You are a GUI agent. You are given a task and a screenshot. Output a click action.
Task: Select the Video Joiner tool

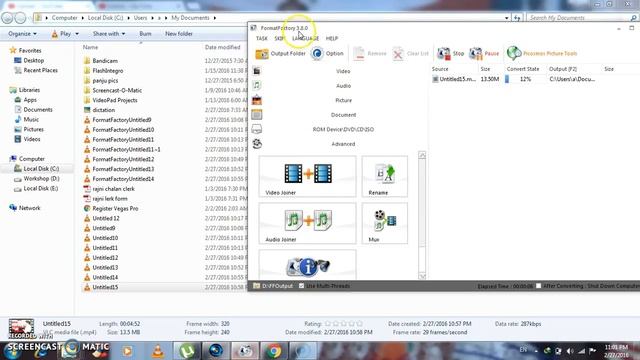[307, 176]
